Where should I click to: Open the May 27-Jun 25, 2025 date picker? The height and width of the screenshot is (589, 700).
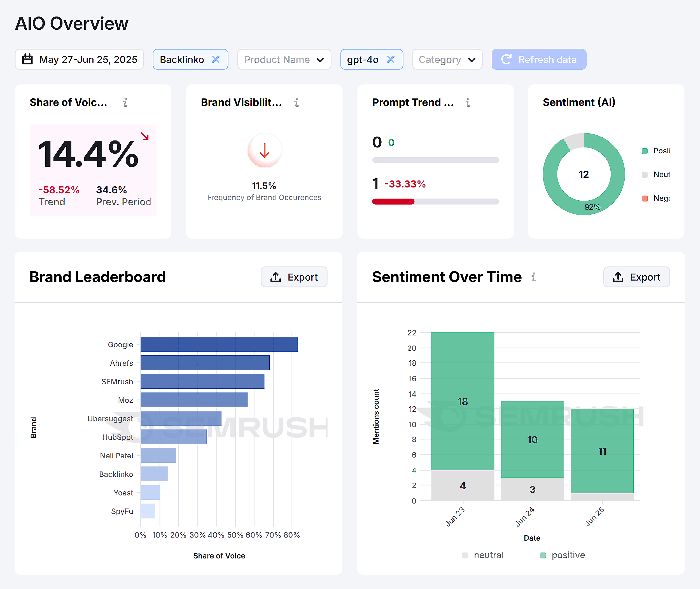point(88,59)
